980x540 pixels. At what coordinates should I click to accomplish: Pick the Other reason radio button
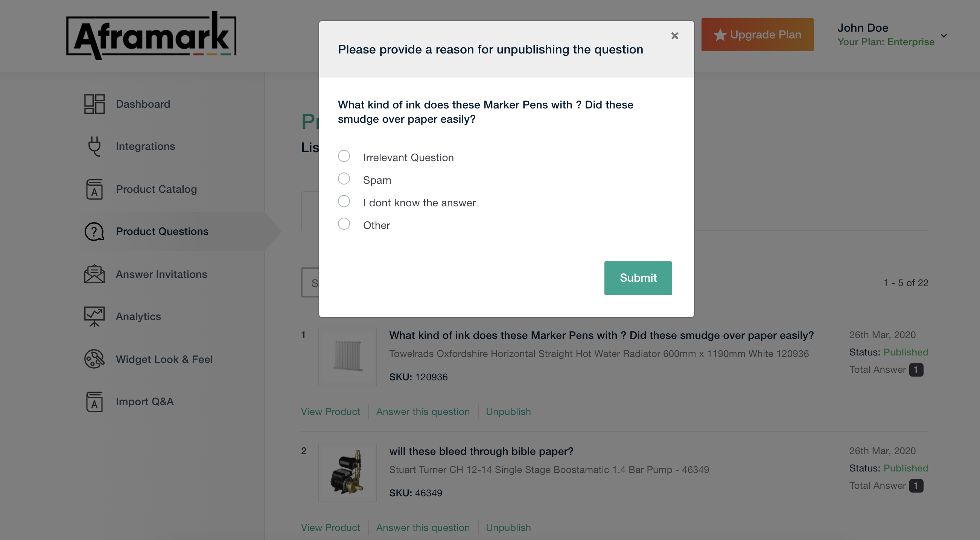(344, 224)
